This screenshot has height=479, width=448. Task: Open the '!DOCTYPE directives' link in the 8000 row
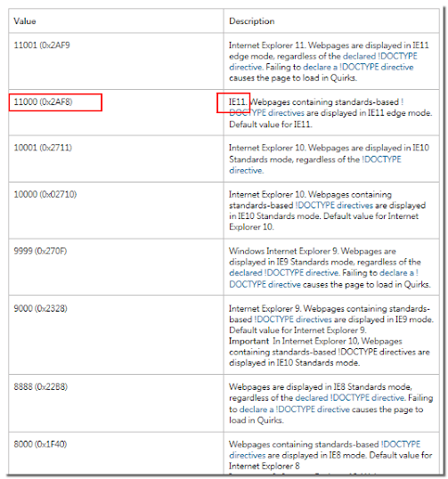(324, 450)
